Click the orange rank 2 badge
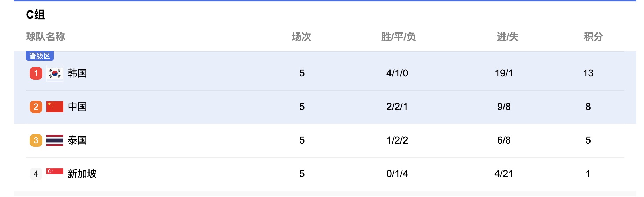 click(x=36, y=107)
